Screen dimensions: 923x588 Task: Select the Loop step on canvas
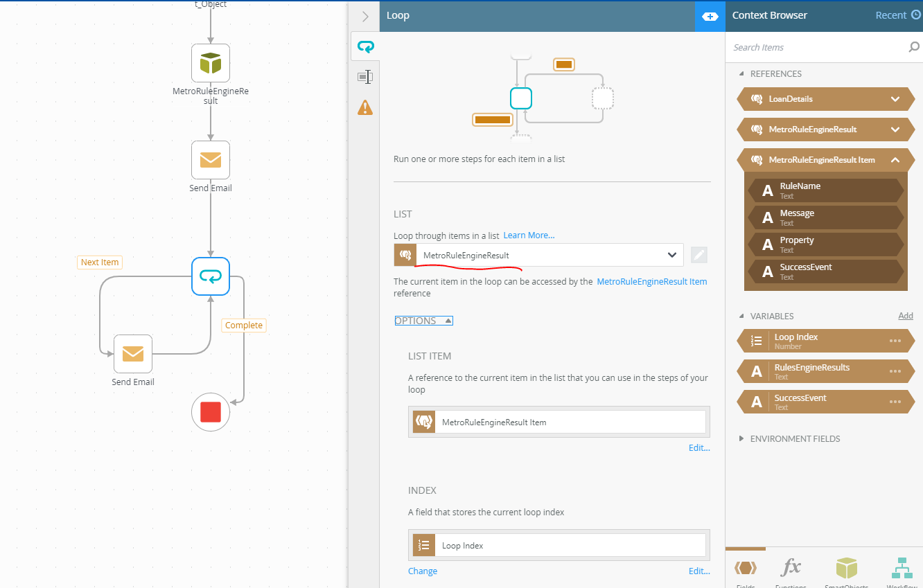click(x=211, y=276)
